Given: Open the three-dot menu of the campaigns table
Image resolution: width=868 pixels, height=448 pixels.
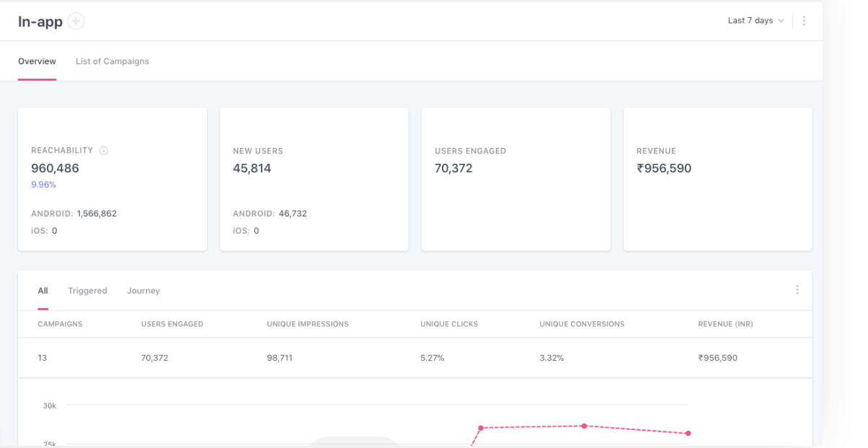Looking at the screenshot, I should tap(797, 290).
